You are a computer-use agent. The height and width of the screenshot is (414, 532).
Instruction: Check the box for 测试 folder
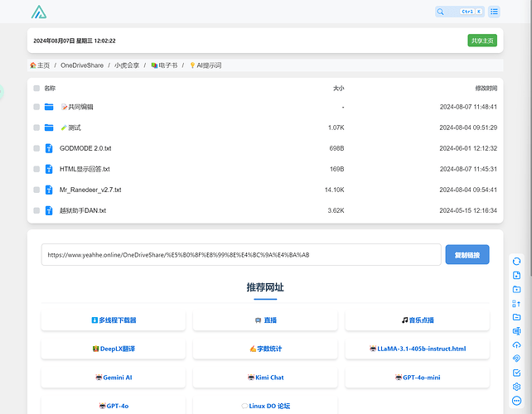click(x=36, y=128)
